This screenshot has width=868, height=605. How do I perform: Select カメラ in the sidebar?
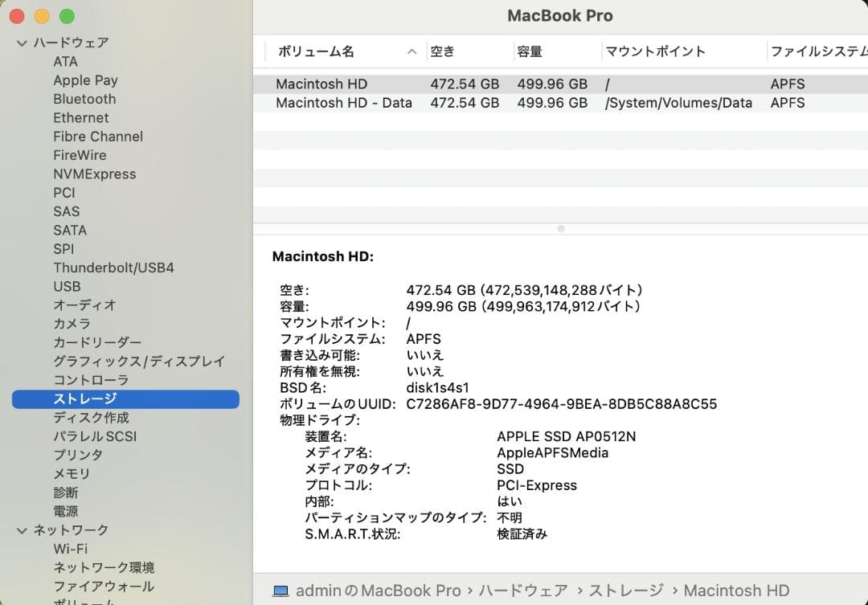tap(70, 324)
